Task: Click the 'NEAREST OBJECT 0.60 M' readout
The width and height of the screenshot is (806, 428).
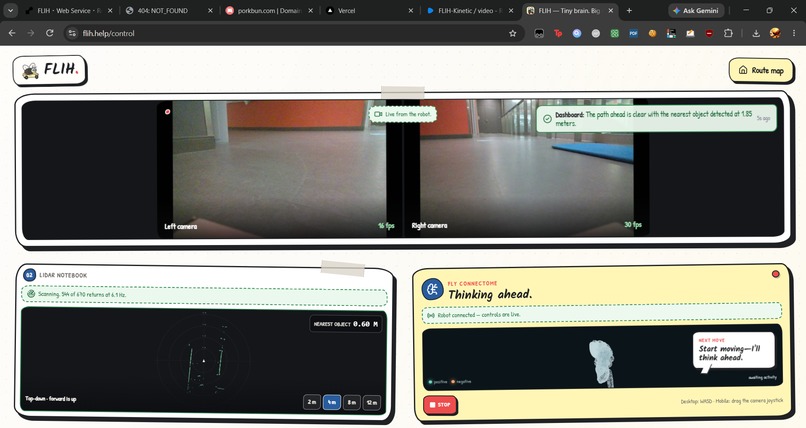Action: (346, 324)
